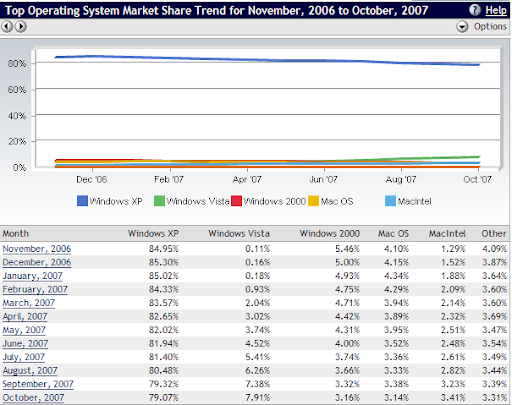Select the 0.11% Windows Vista cell

tap(258, 249)
